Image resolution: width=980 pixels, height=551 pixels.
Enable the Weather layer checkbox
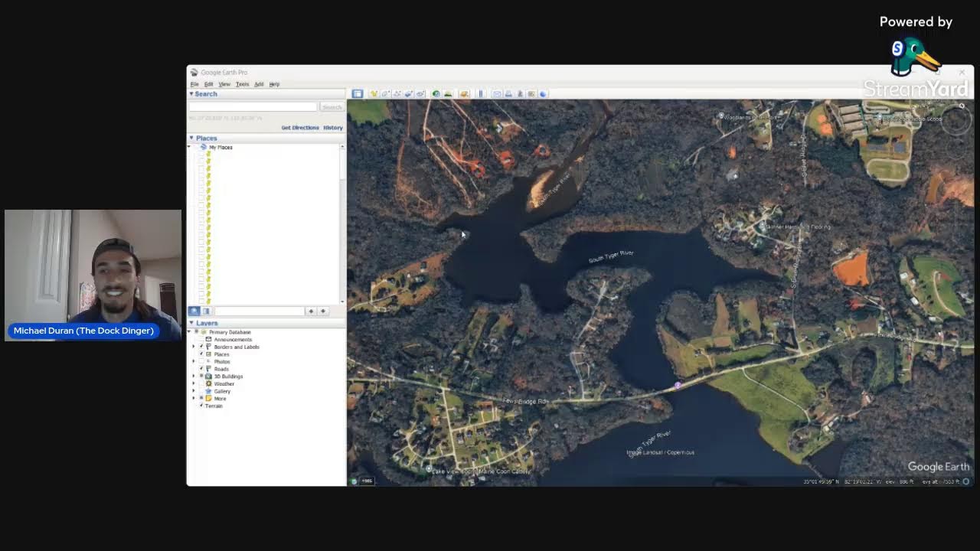[201, 383]
